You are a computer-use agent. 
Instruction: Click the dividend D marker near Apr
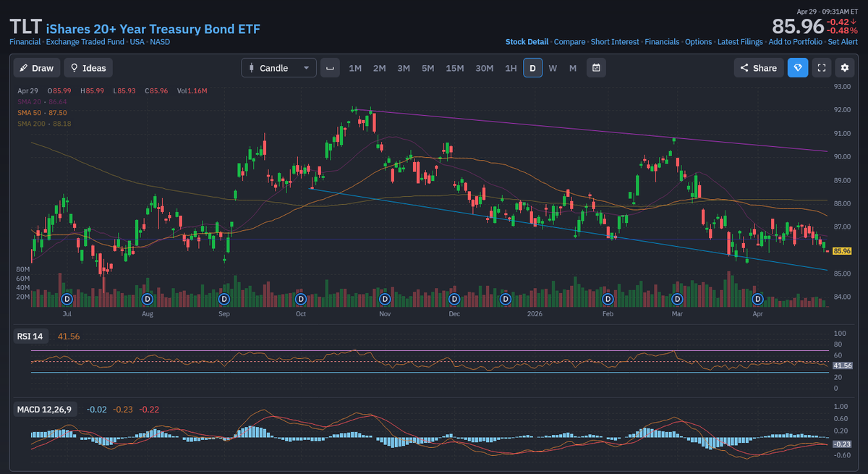[758, 298]
